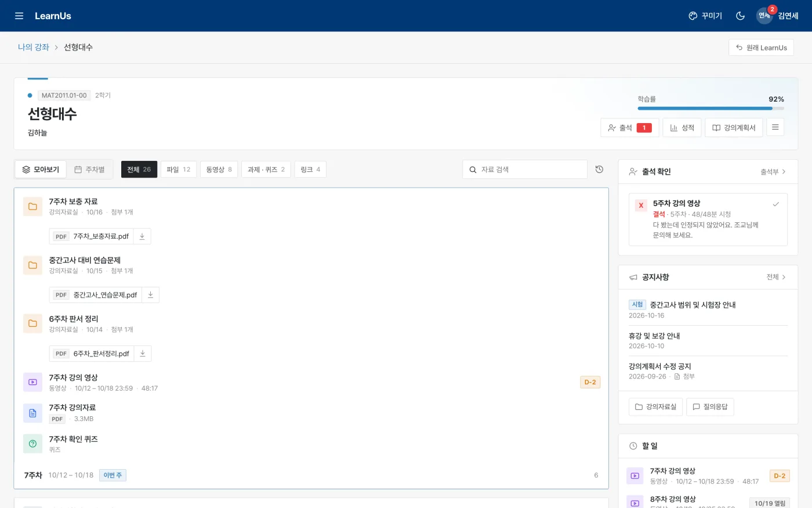Toggle dark mode moon icon
The width and height of the screenshot is (812, 508).
pyautogui.click(x=740, y=16)
